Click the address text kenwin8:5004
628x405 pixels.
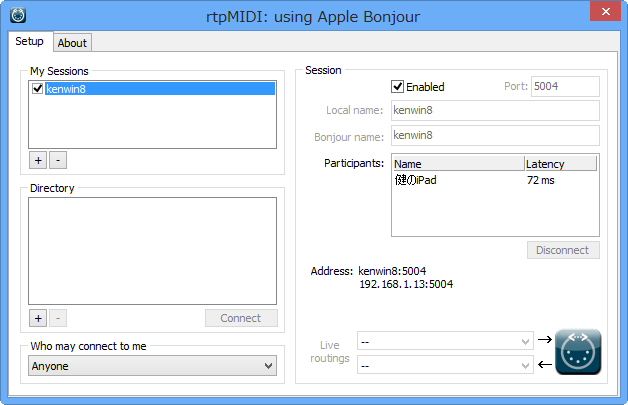pyautogui.click(x=392, y=271)
